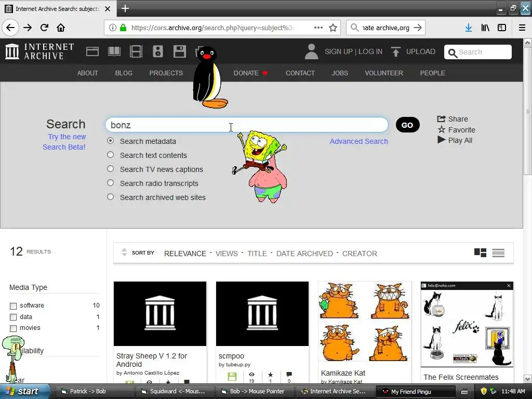Open the Web archive icon
The image size is (532, 399).
click(92, 51)
